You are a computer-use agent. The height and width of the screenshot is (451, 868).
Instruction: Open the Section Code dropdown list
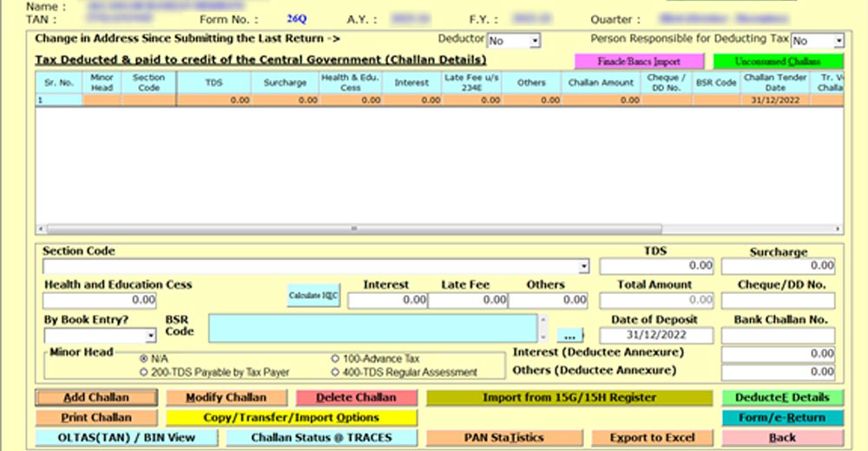pyautogui.click(x=583, y=266)
